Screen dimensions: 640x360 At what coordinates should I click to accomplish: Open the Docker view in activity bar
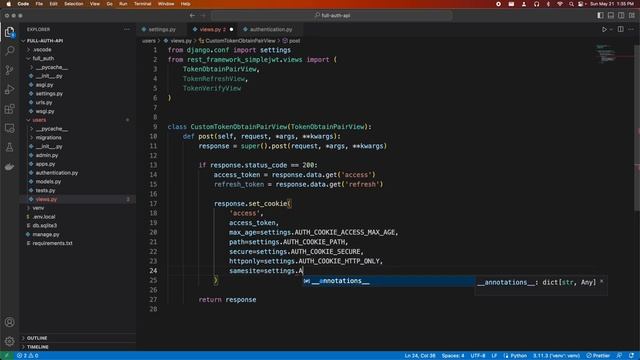point(9,167)
